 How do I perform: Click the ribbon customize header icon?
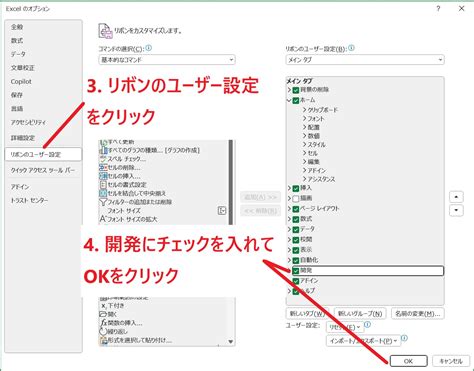tap(105, 31)
